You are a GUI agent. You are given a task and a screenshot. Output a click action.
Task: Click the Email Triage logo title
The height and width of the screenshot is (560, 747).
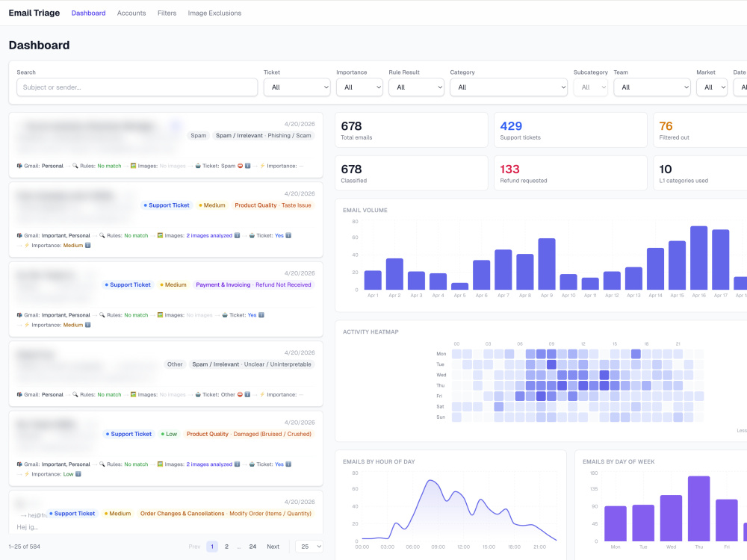(34, 13)
